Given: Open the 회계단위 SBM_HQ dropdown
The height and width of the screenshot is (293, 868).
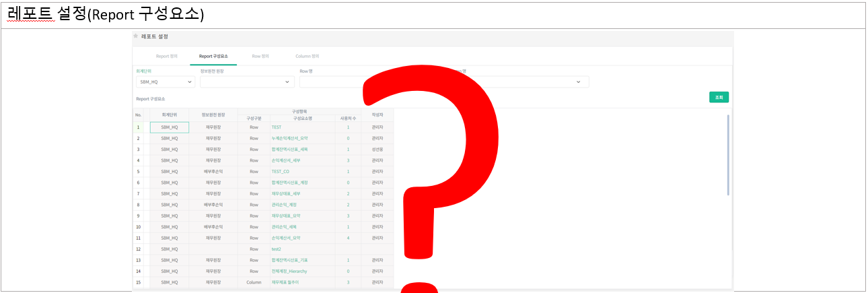Looking at the screenshot, I should [165, 82].
